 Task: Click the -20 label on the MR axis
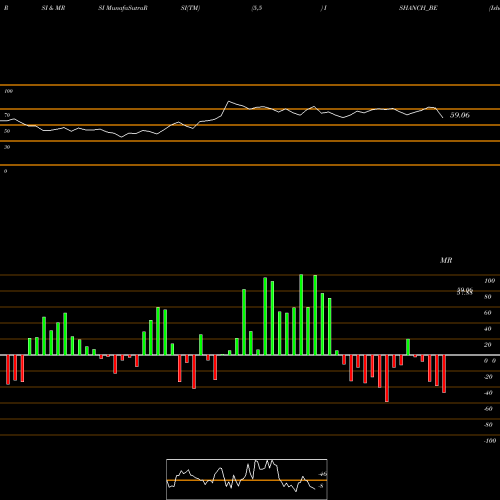click(488, 377)
